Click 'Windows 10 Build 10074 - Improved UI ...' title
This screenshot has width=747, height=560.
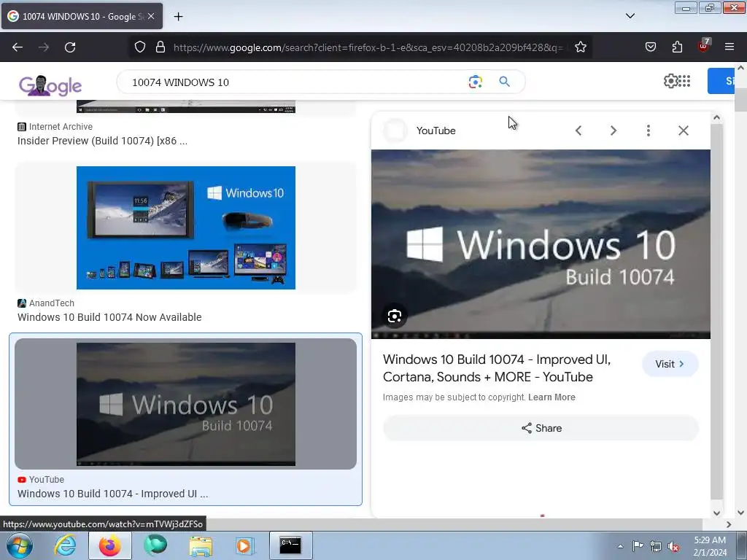113,494
